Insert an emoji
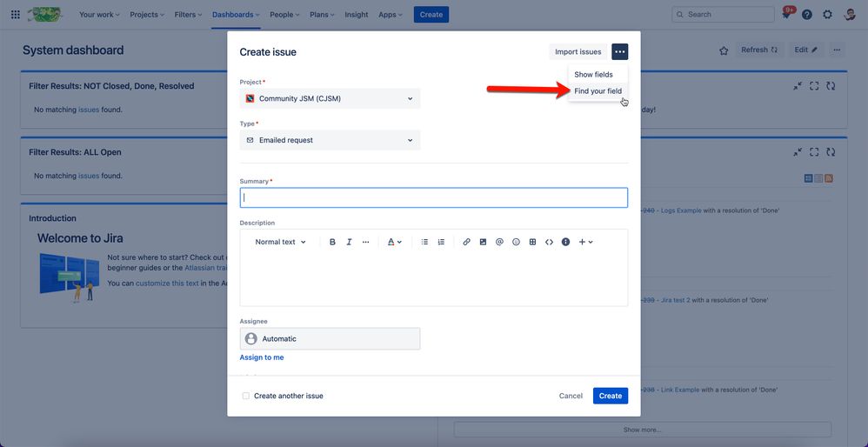The height and width of the screenshot is (447, 868). click(x=516, y=242)
